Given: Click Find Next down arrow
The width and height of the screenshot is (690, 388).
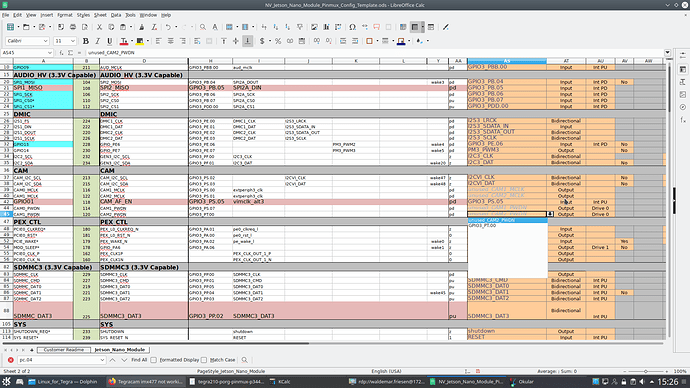Looking at the screenshot, I should pos(124,360).
